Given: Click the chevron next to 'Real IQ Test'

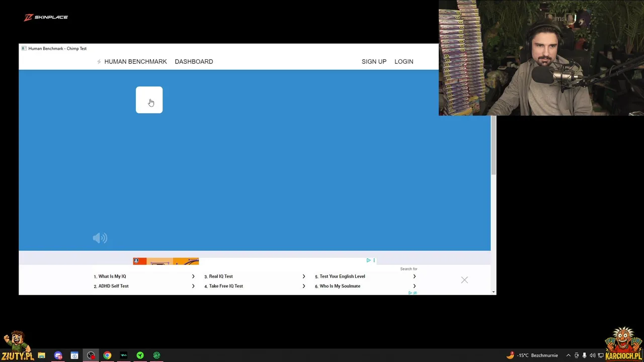Looking at the screenshot, I should 304,276.
